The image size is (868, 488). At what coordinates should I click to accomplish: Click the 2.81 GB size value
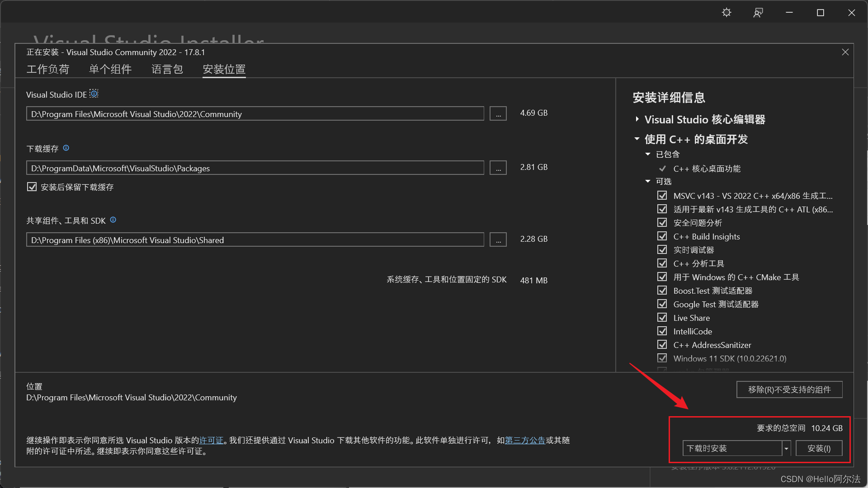(x=533, y=167)
